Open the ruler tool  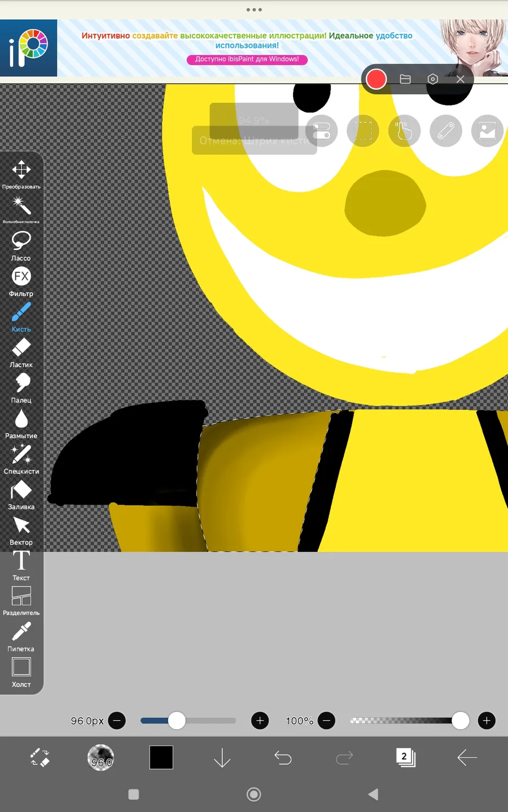[446, 131]
